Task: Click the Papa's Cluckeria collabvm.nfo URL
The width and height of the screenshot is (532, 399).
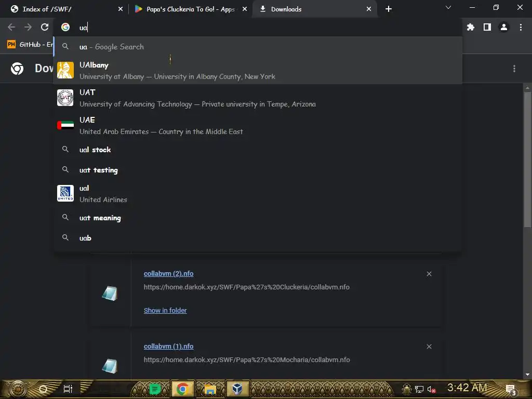Action: point(247,287)
